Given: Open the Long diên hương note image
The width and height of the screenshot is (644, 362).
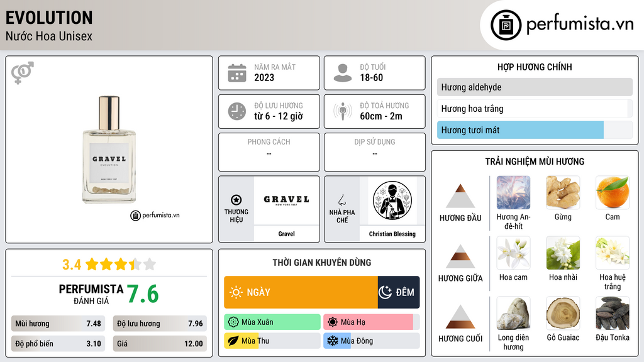Looking at the screenshot, I should pyautogui.click(x=513, y=313).
